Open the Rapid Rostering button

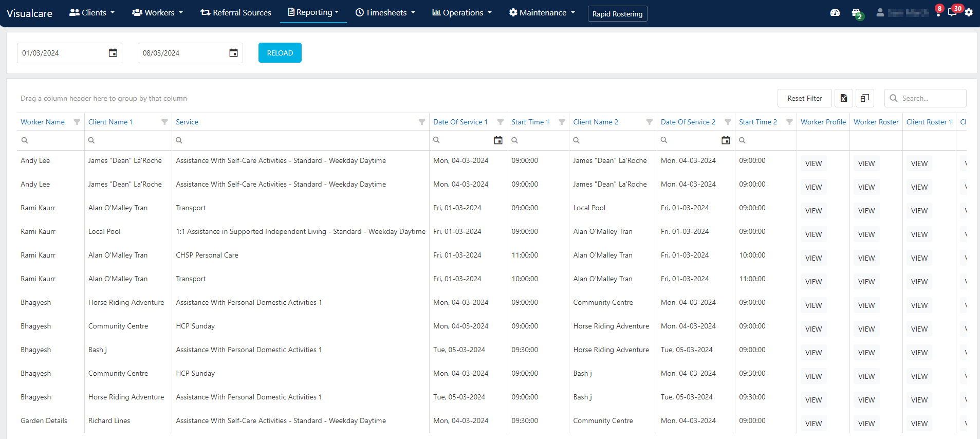(x=617, y=14)
